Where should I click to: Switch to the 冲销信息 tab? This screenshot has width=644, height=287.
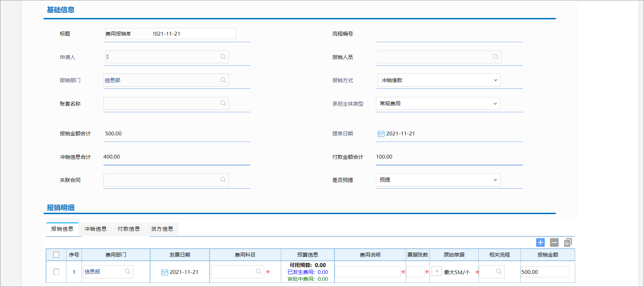coord(95,229)
